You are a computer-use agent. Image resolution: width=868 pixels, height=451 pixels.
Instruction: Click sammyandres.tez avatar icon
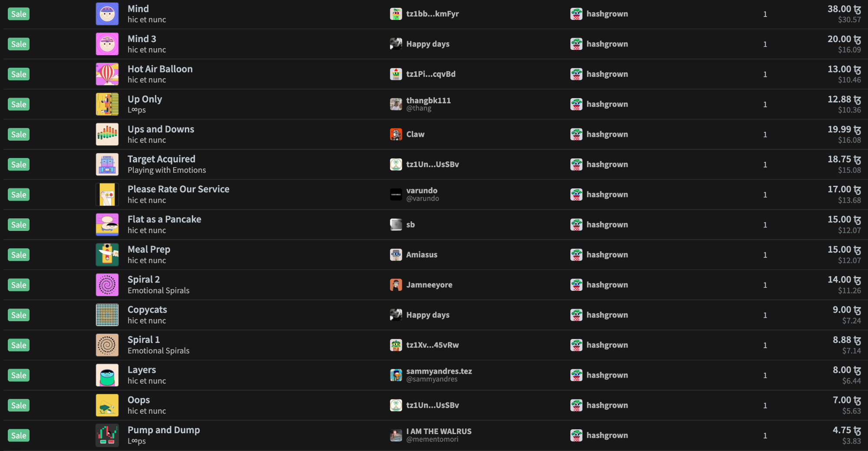coord(396,375)
